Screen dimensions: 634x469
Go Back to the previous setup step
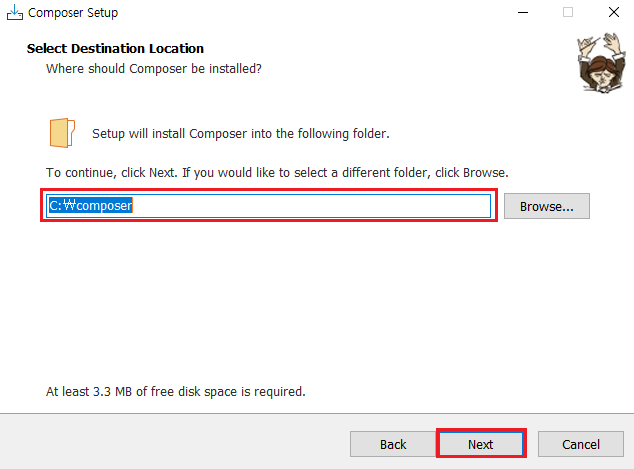click(393, 444)
